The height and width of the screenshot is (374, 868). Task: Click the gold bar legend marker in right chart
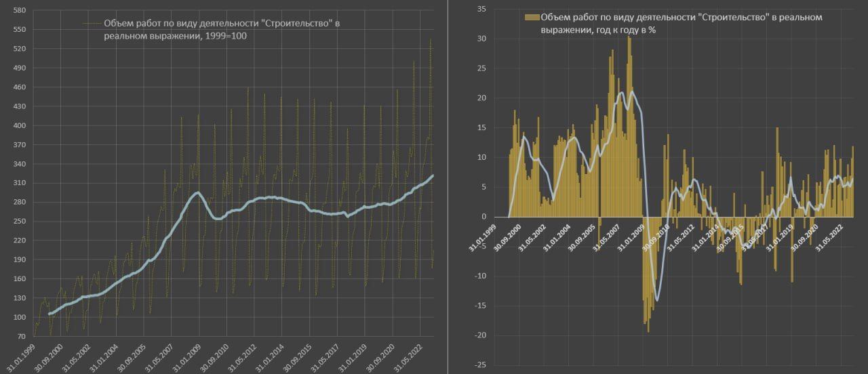532,18
